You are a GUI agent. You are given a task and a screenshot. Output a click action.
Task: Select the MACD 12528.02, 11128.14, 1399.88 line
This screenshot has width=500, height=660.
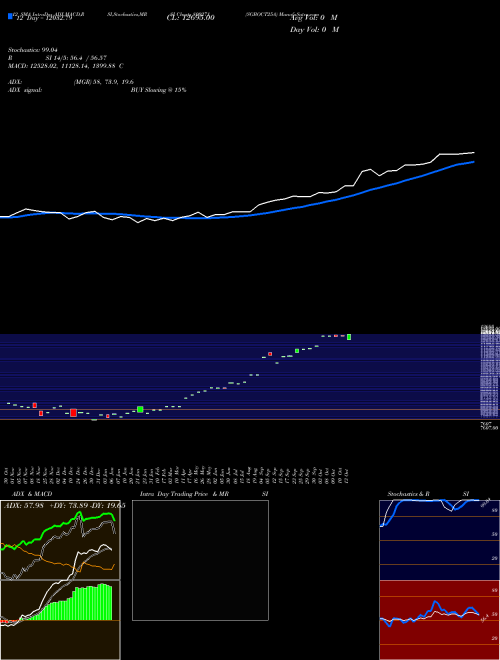(x=66, y=66)
